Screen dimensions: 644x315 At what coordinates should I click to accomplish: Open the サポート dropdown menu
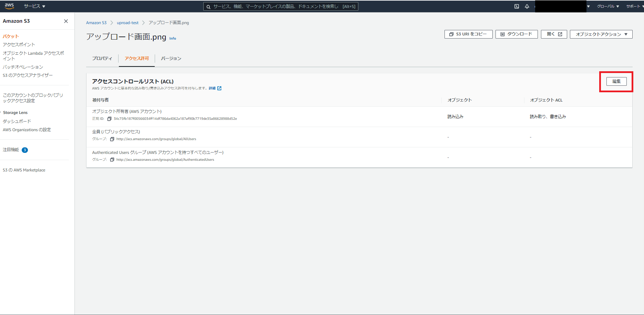pos(634,6)
